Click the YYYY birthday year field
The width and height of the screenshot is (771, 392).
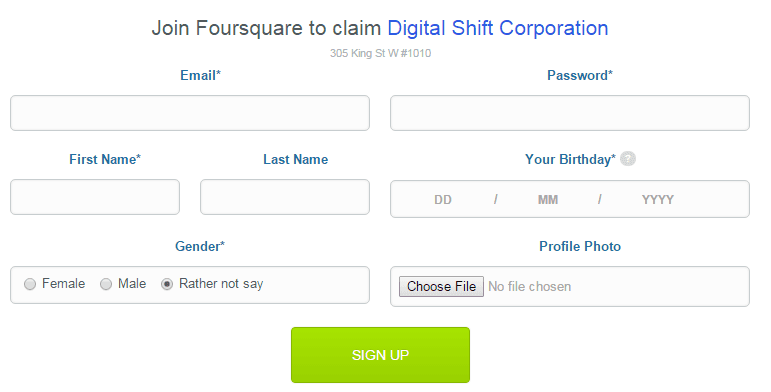(657, 200)
